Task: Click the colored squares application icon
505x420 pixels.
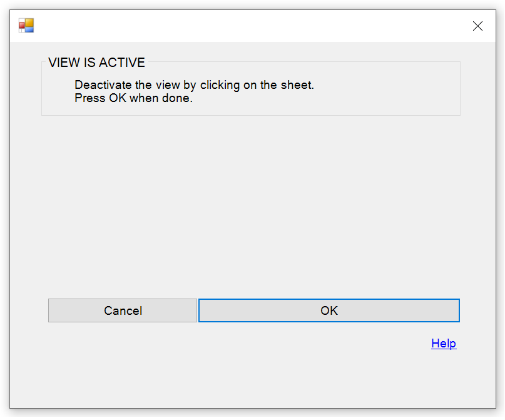Action: tap(26, 26)
